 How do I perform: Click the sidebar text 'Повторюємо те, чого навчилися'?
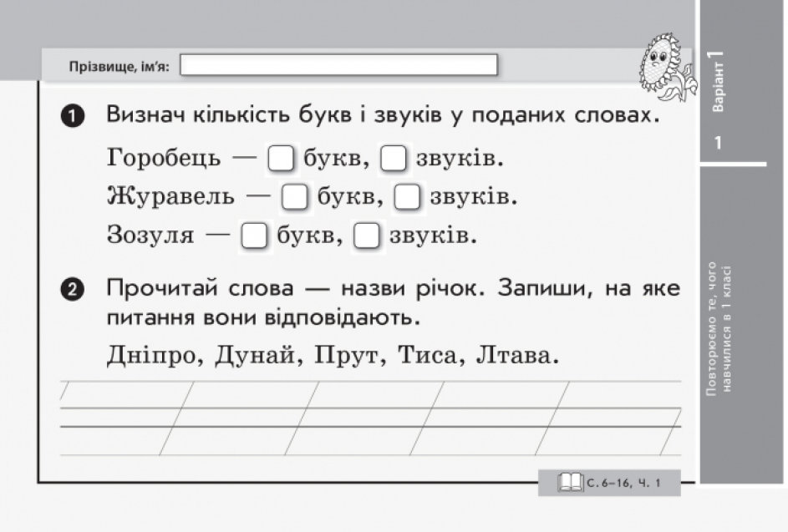pos(719,328)
